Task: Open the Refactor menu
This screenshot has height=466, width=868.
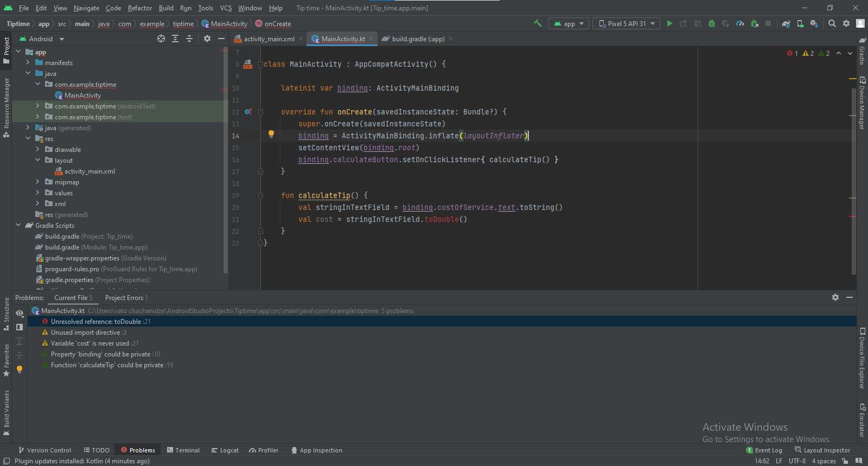Action: [x=140, y=8]
